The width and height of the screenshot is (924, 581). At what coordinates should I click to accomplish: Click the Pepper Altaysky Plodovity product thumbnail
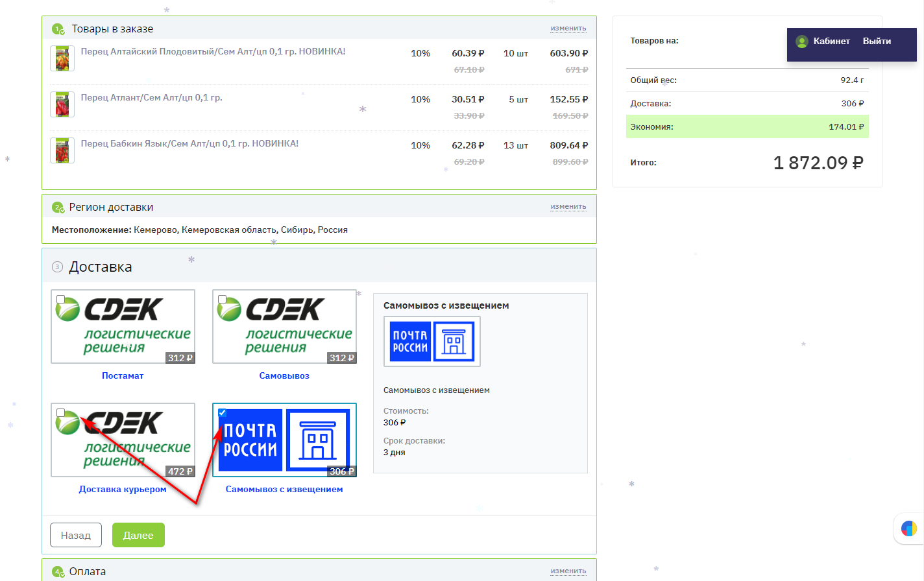point(62,58)
